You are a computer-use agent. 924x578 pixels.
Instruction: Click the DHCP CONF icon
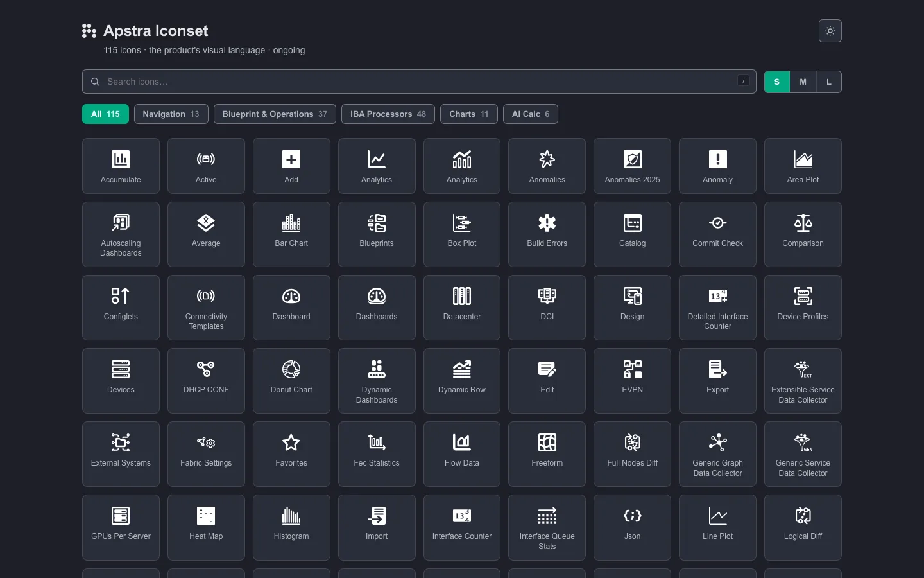pos(206,381)
